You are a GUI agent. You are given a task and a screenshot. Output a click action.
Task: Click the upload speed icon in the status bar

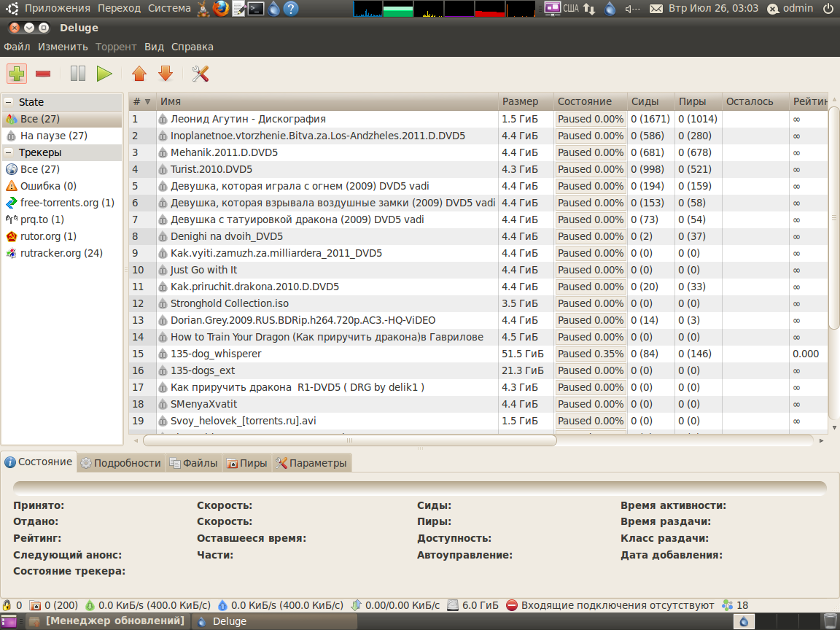[222, 604]
